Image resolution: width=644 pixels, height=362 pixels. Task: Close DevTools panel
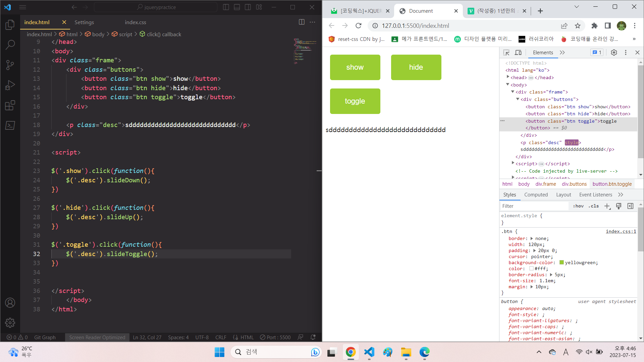tap(637, 53)
